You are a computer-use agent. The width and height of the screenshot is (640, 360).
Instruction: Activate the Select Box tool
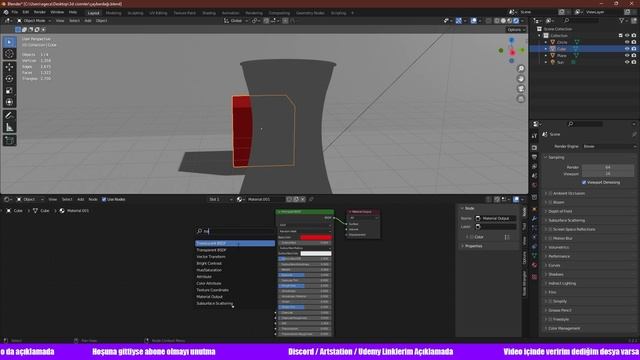click(9, 42)
